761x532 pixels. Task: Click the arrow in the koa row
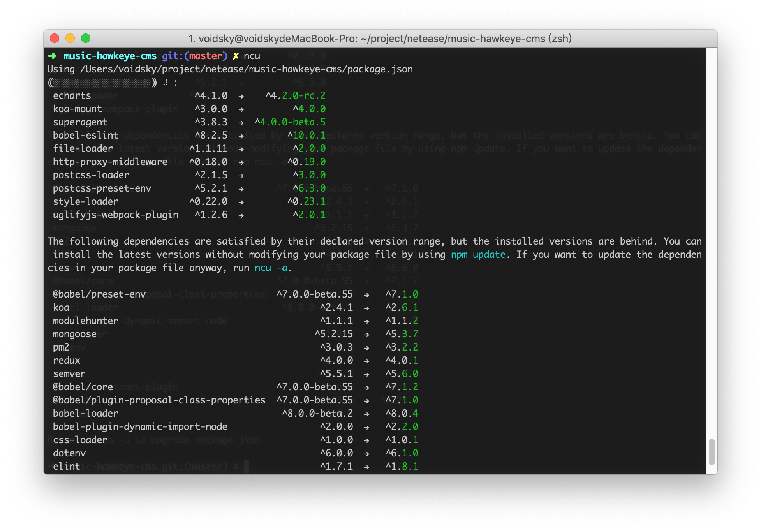tap(366, 308)
